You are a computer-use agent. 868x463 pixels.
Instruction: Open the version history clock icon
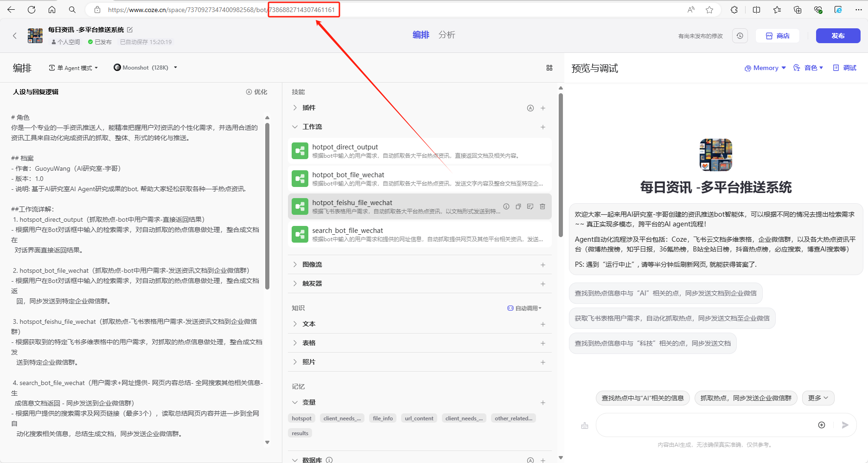[740, 36]
